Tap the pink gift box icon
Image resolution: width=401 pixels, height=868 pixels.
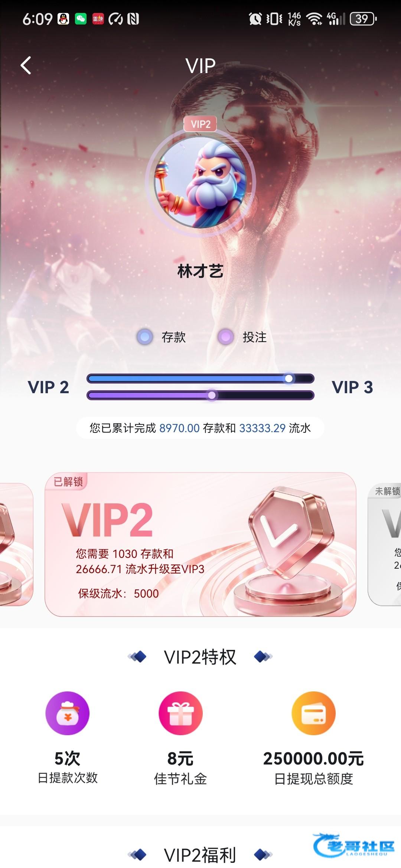click(180, 713)
